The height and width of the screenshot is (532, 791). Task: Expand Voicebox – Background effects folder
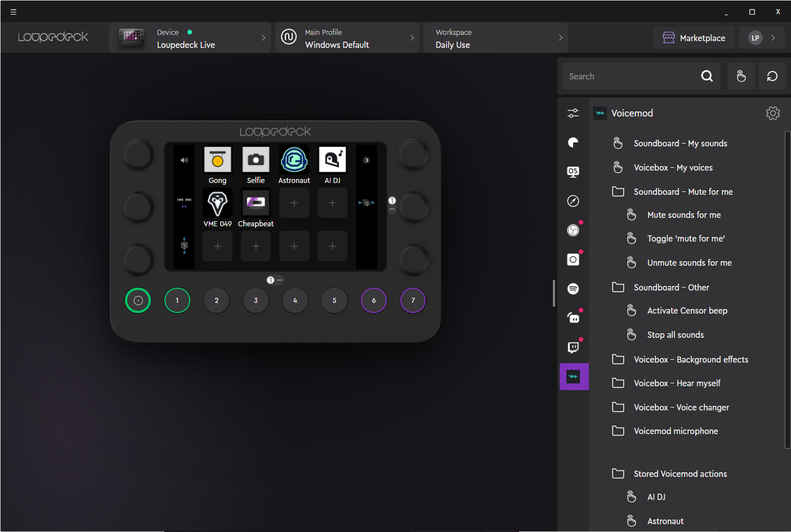coord(691,360)
